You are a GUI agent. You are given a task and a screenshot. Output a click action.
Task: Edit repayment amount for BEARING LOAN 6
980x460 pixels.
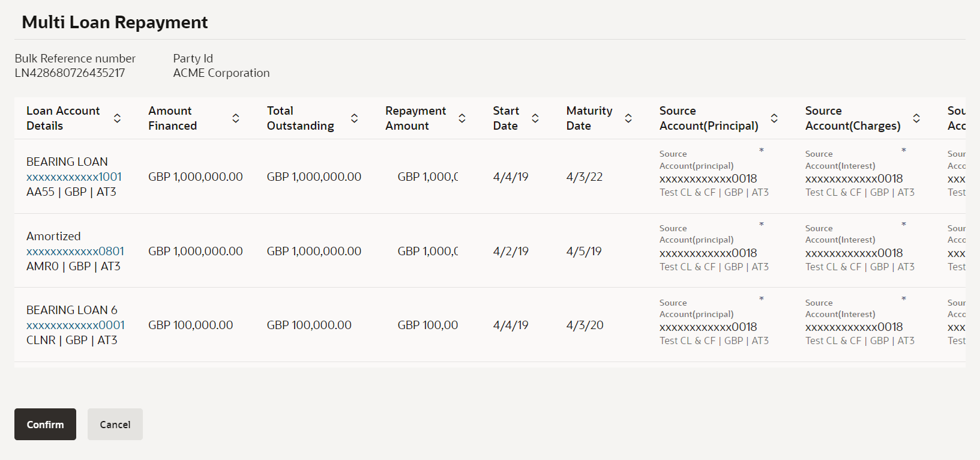tap(427, 325)
